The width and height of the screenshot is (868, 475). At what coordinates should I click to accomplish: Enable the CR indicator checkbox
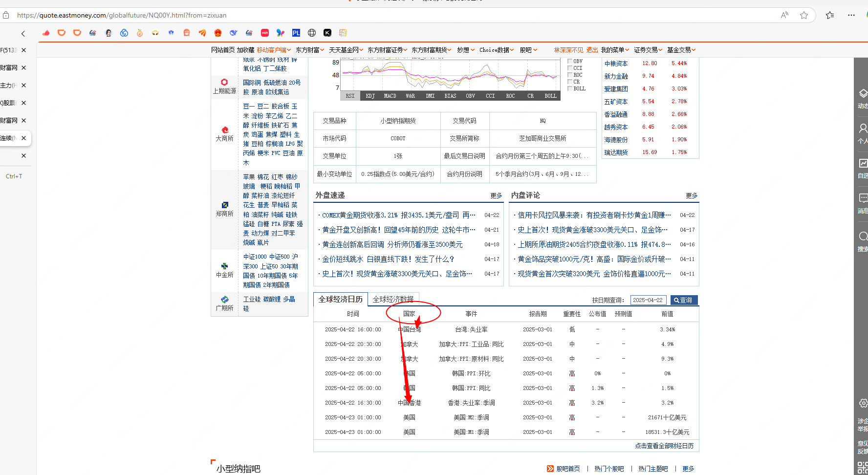570,82
